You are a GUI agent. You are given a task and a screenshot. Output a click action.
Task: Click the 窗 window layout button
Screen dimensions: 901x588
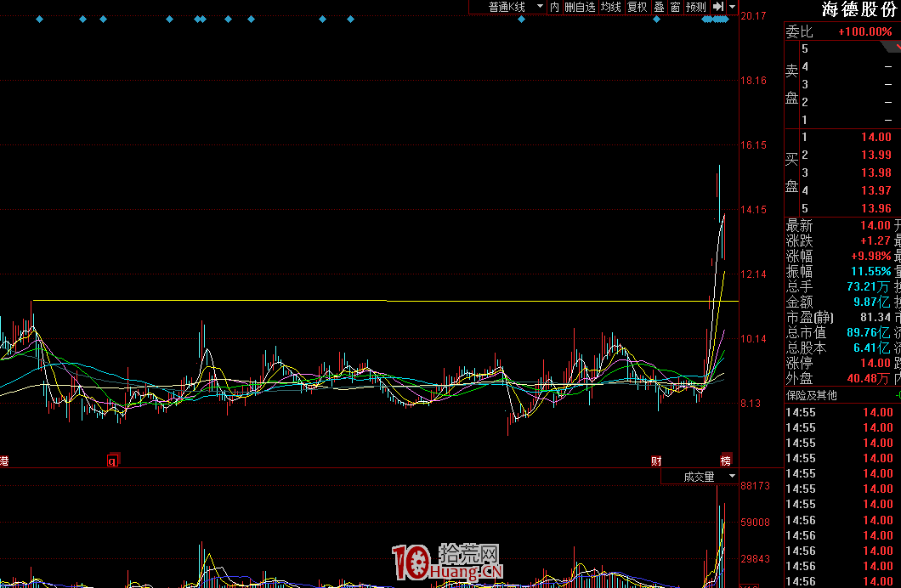tap(675, 7)
